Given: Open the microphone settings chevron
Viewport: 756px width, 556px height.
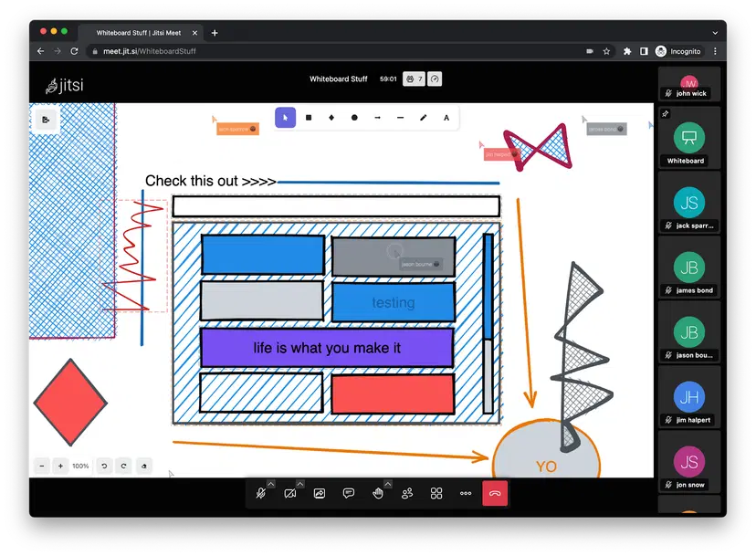Looking at the screenshot, I should [x=270, y=482].
